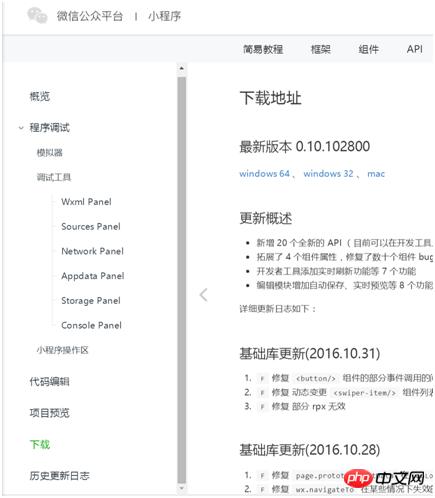Collapse the 程序调试 tree section
The image size is (435, 498).
pos(21,128)
